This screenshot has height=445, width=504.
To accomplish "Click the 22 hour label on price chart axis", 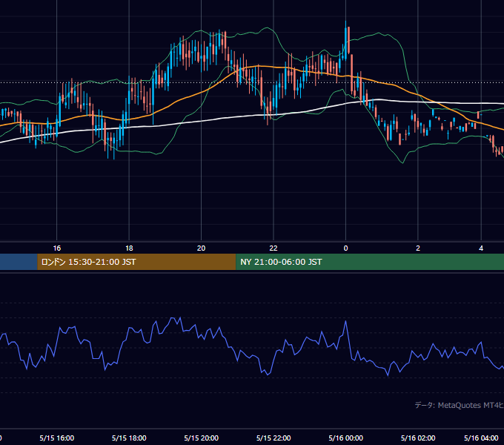I will coord(273,248).
